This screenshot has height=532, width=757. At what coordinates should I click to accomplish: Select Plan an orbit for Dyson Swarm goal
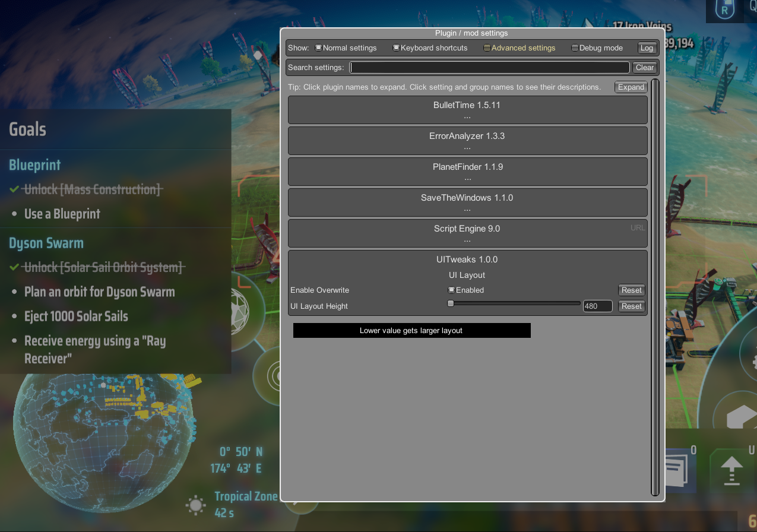pyautogui.click(x=99, y=292)
